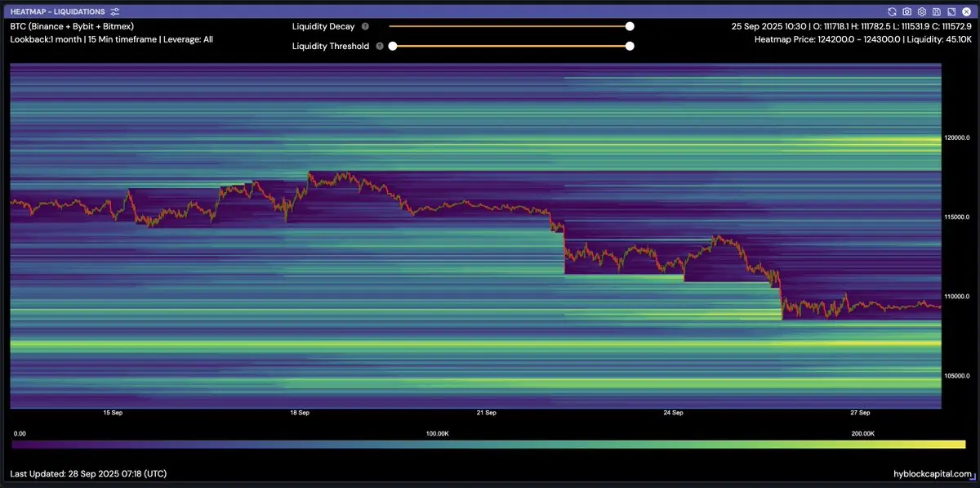This screenshot has height=488, width=980.
Task: Click the Liquidity Decay help icon
Action: [x=365, y=26]
